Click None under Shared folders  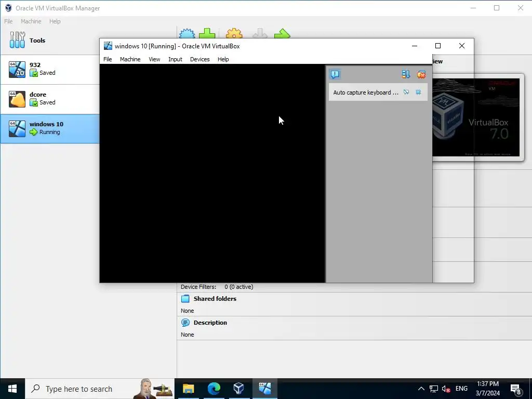[x=187, y=311]
